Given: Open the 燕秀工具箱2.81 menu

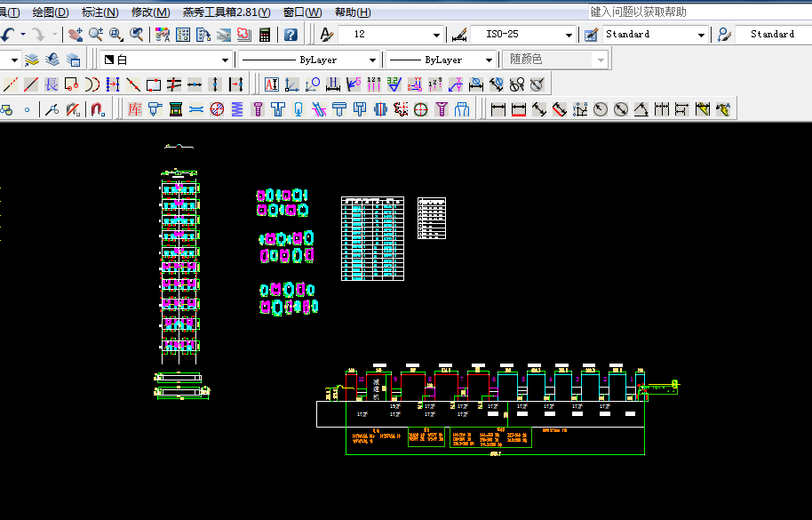Looking at the screenshot, I should tap(224, 9).
